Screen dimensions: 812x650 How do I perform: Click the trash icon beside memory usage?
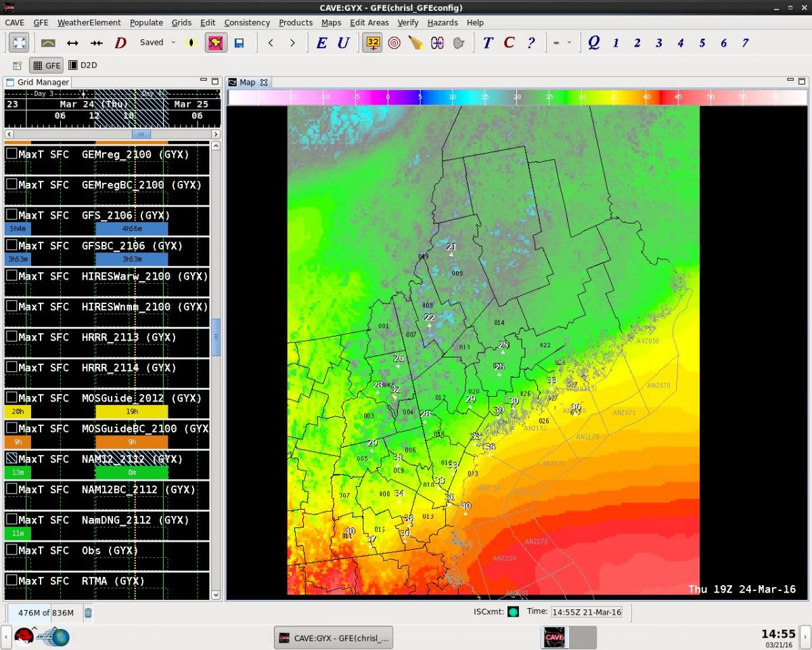88,613
